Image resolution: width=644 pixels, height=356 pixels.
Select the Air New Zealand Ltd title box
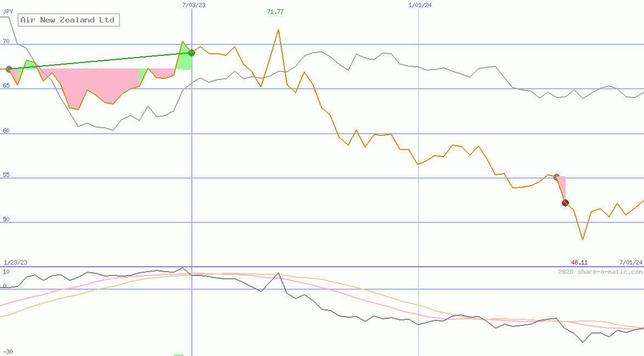[69, 20]
